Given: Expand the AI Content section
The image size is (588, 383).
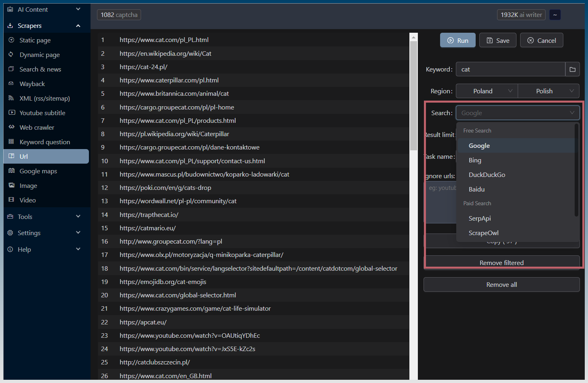Looking at the screenshot, I should point(78,9).
